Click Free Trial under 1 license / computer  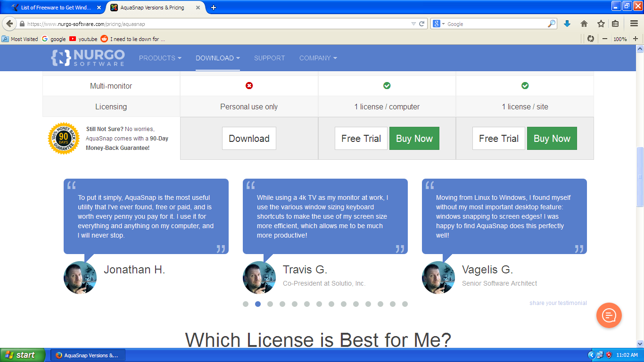click(x=361, y=139)
